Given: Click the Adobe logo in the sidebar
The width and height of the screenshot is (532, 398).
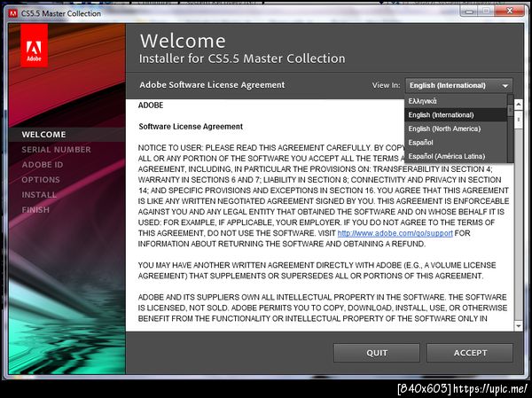Looking at the screenshot, I should [34, 45].
